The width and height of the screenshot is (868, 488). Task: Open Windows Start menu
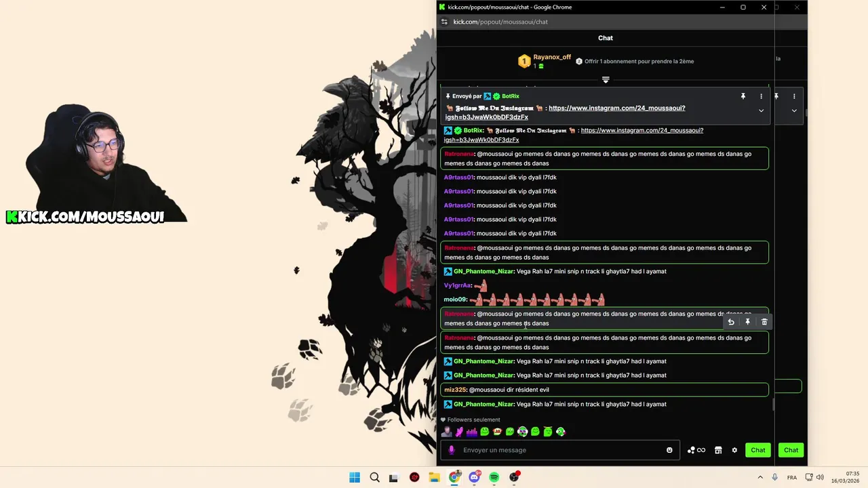click(355, 477)
